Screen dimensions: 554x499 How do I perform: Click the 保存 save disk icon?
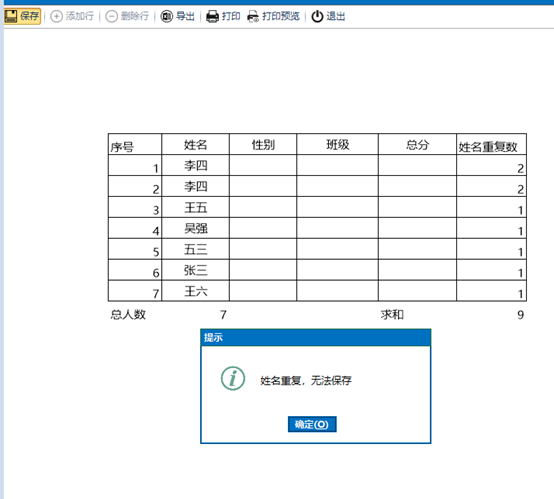pyautogui.click(x=11, y=16)
